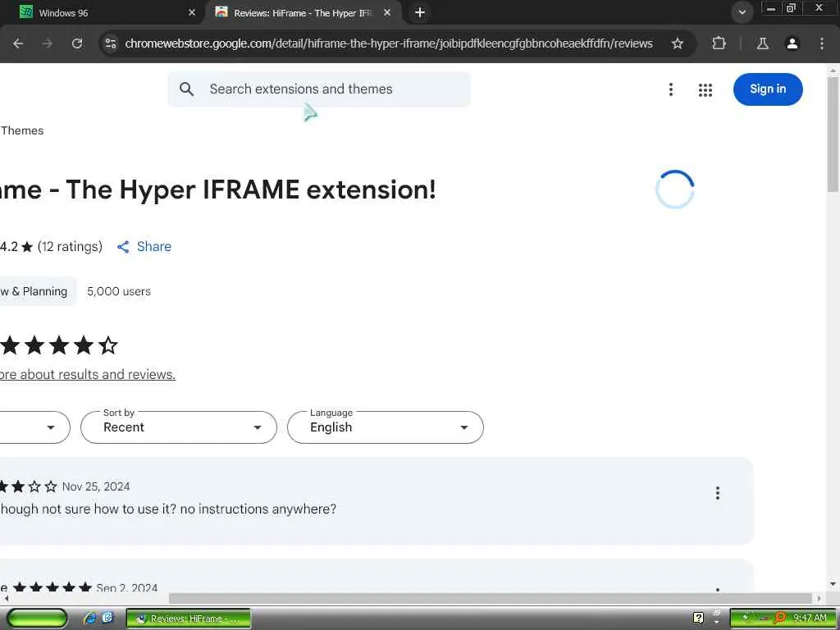Image resolution: width=840 pixels, height=630 pixels.
Task: Click the horizontal scrollbar thumb
Action: [491, 598]
